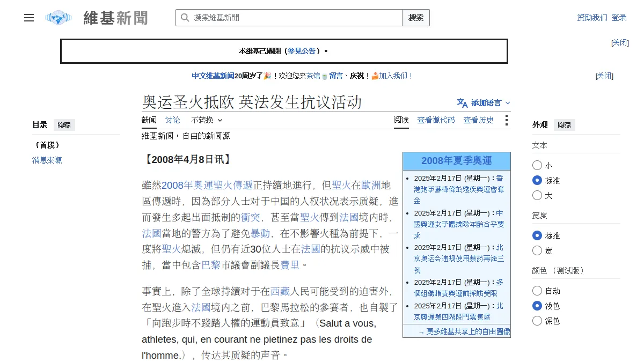644x362 pixels.
Task: Open the 2008年奧運聖火傳遞 article link
Action: (x=207, y=186)
